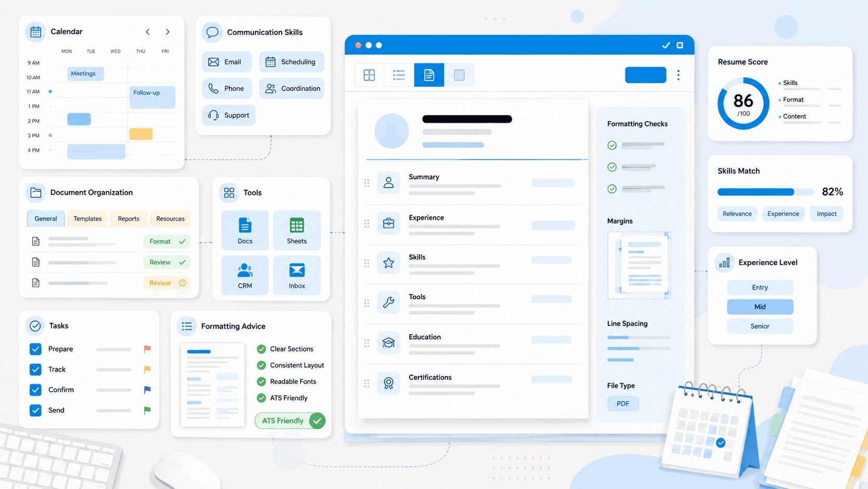Select the Mid experience level
This screenshot has height=489, width=868.
(760, 307)
